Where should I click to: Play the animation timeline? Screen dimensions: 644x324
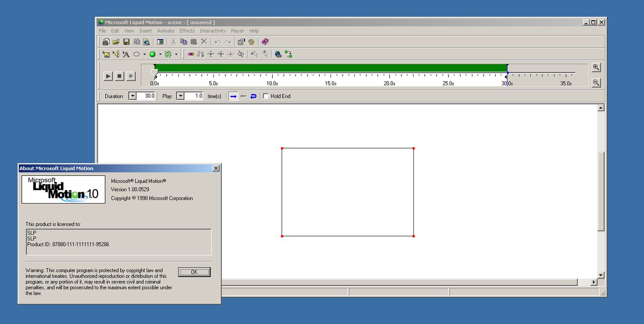tap(108, 76)
